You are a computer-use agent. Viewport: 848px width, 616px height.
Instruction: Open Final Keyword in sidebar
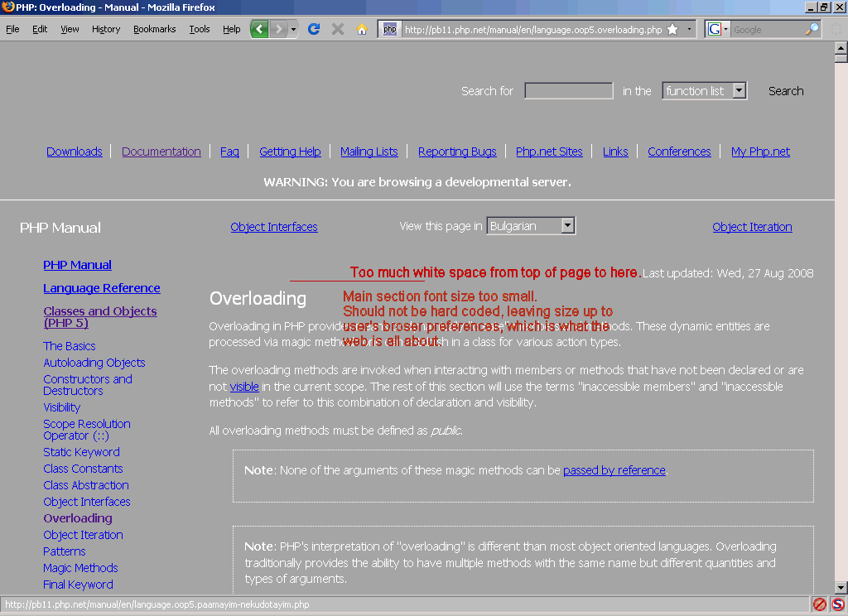78,585
